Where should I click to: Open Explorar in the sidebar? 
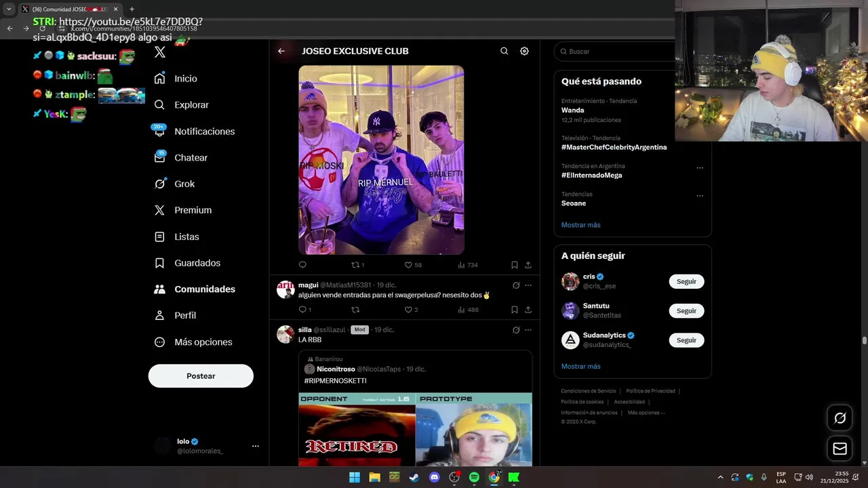tap(182, 105)
